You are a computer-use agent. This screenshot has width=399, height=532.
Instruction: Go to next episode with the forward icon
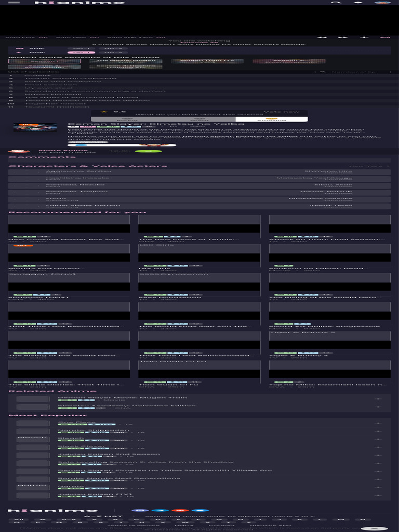(343, 37)
